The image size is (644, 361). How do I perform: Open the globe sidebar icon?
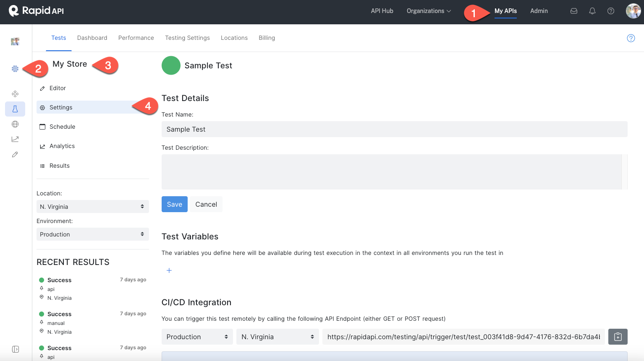click(x=15, y=124)
